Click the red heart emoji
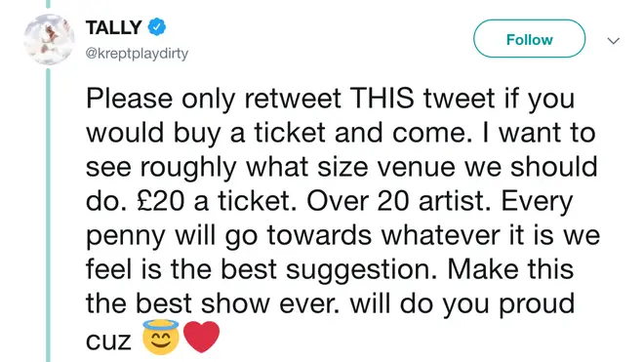This screenshot has height=362, width=644. pos(201,337)
